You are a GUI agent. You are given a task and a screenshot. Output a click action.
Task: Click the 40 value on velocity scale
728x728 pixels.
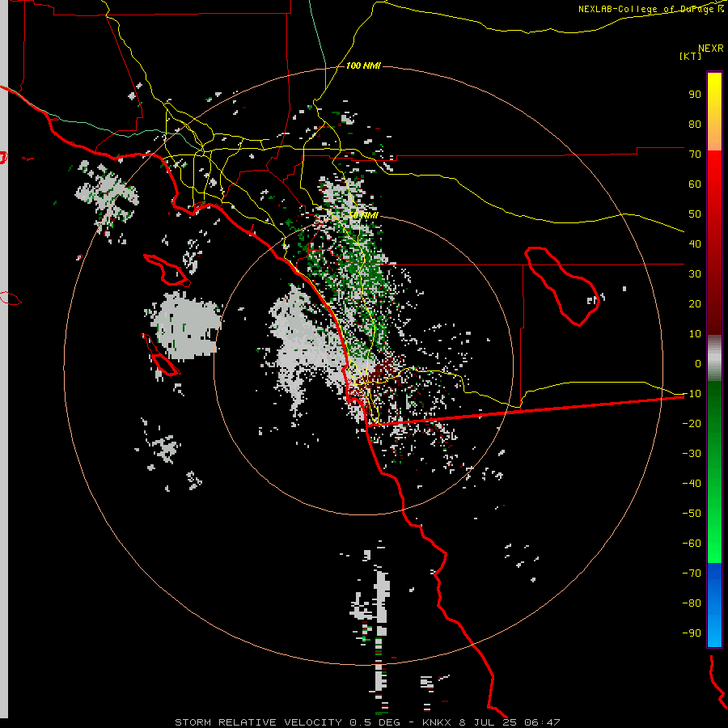pos(695,243)
